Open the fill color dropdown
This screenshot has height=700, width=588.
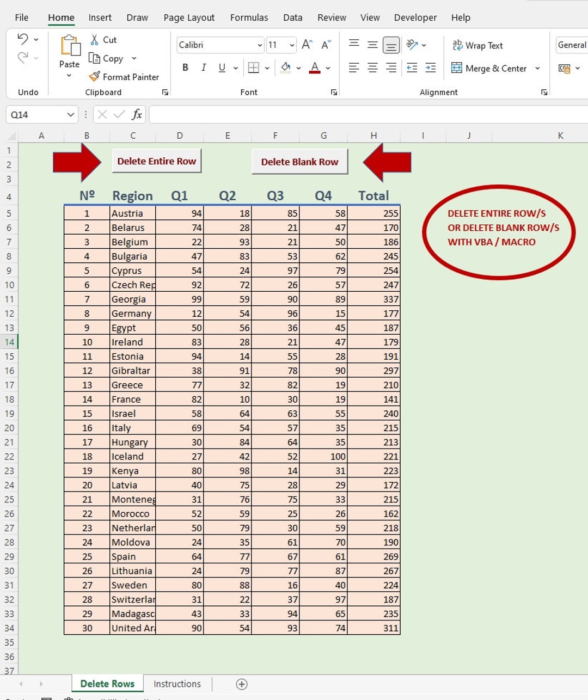(297, 67)
